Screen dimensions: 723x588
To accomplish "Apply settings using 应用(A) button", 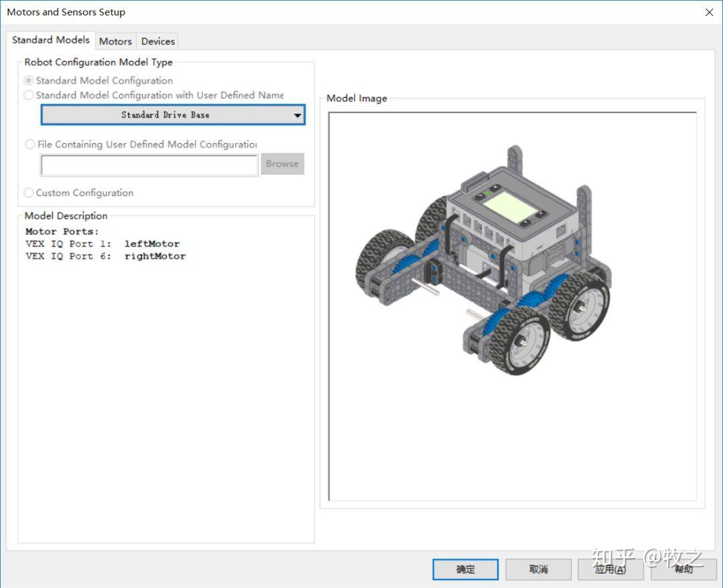I will [610, 569].
